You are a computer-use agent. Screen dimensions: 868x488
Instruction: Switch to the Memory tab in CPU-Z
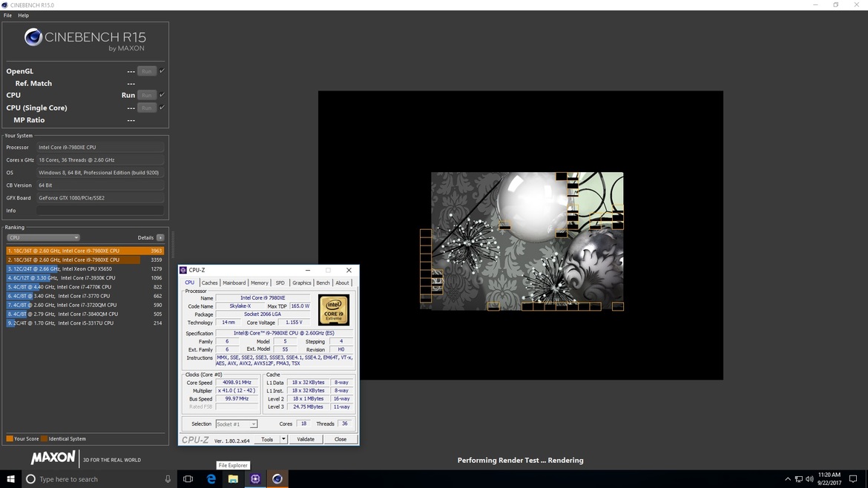click(x=260, y=283)
